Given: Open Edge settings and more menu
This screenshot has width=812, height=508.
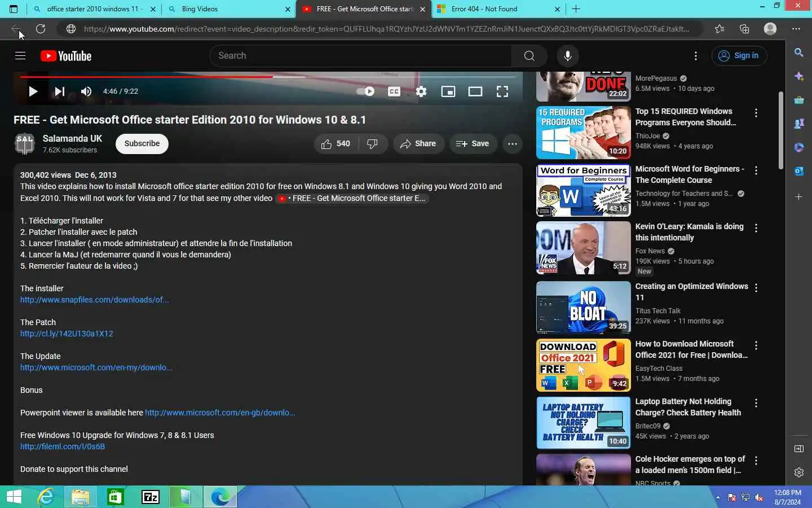Looking at the screenshot, I should coord(796,29).
